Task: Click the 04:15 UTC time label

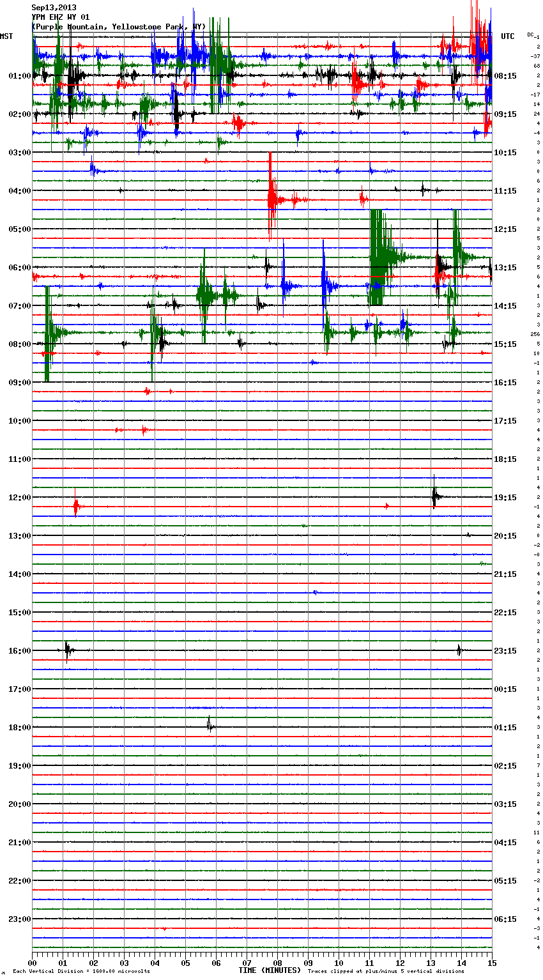Action: click(x=505, y=843)
